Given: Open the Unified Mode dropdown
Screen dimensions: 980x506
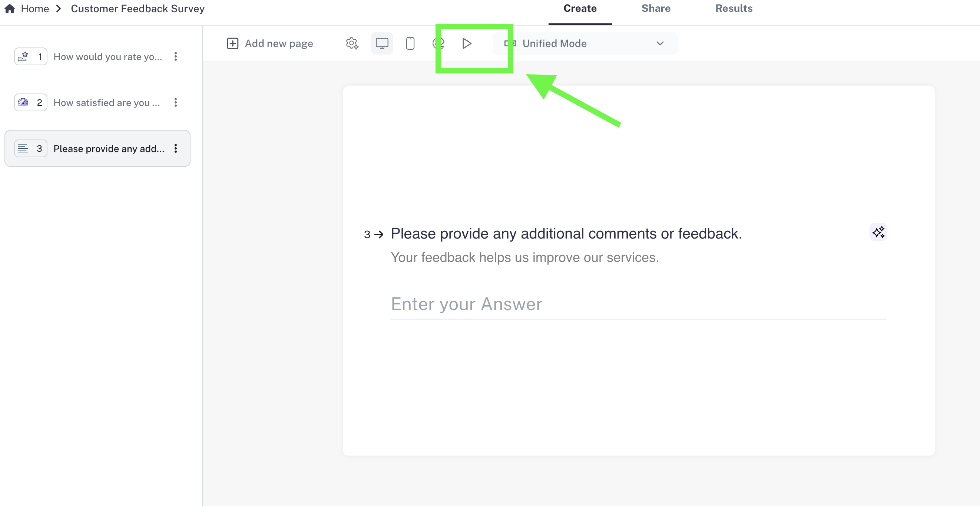Looking at the screenshot, I should pyautogui.click(x=585, y=43).
